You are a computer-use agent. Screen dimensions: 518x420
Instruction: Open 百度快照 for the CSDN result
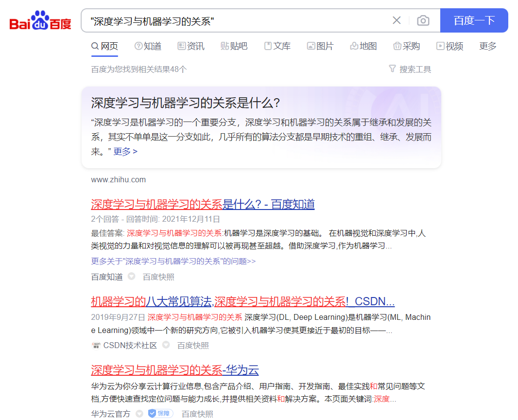[x=193, y=345]
